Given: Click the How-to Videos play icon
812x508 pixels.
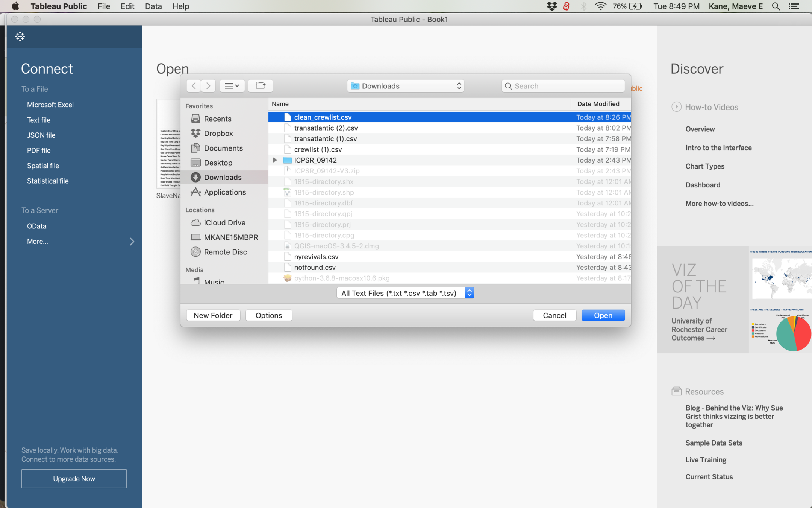Looking at the screenshot, I should [x=676, y=107].
